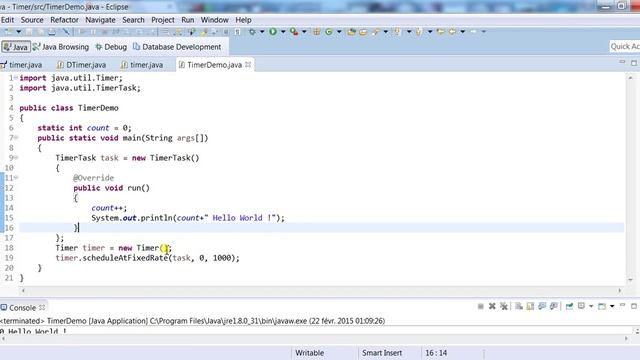The width and height of the screenshot is (640, 360).
Task: Click the Pin Console icon
Action: 569,306
